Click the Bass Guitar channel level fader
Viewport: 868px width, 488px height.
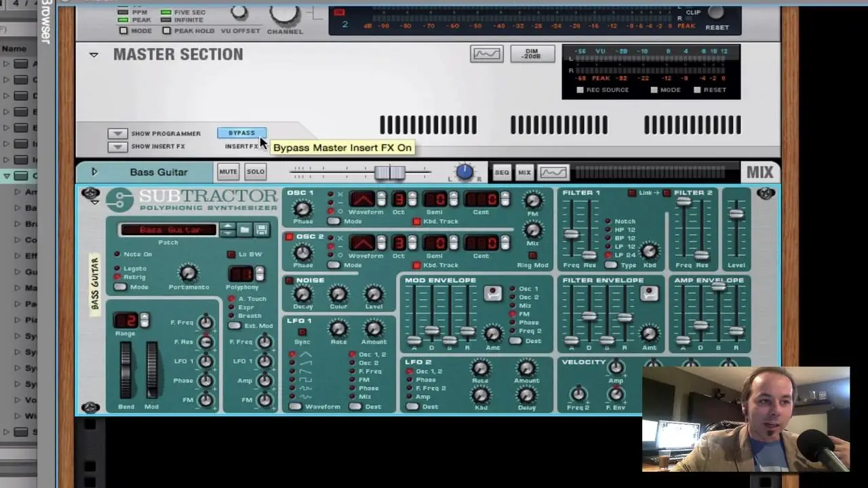click(x=390, y=172)
